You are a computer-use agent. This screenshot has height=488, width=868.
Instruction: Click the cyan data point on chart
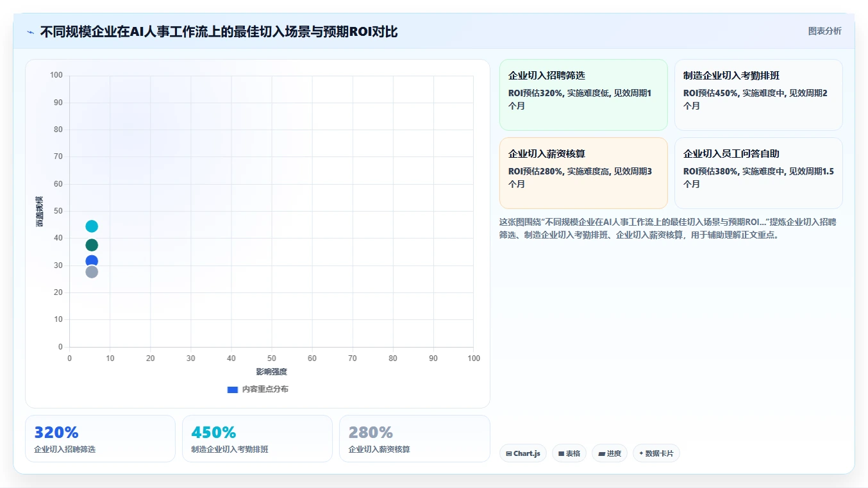(92, 226)
